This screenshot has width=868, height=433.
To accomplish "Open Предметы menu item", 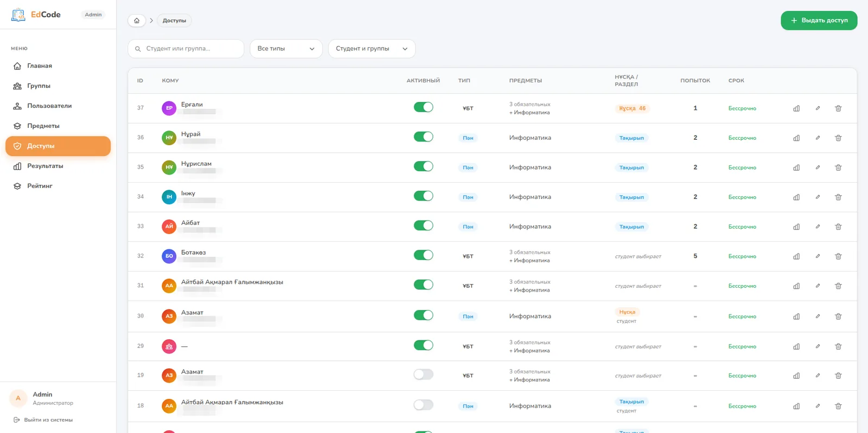I will (x=58, y=126).
